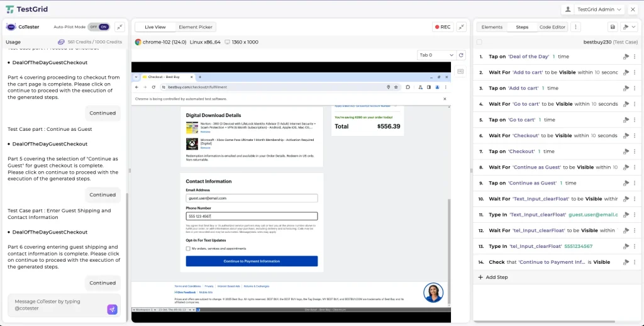
Task: Click the REC recording button
Action: coord(443,27)
